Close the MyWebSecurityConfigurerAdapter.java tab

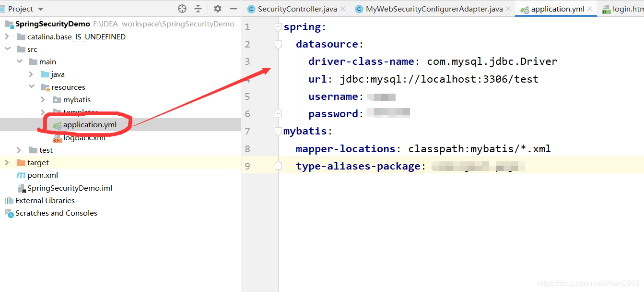(x=508, y=9)
